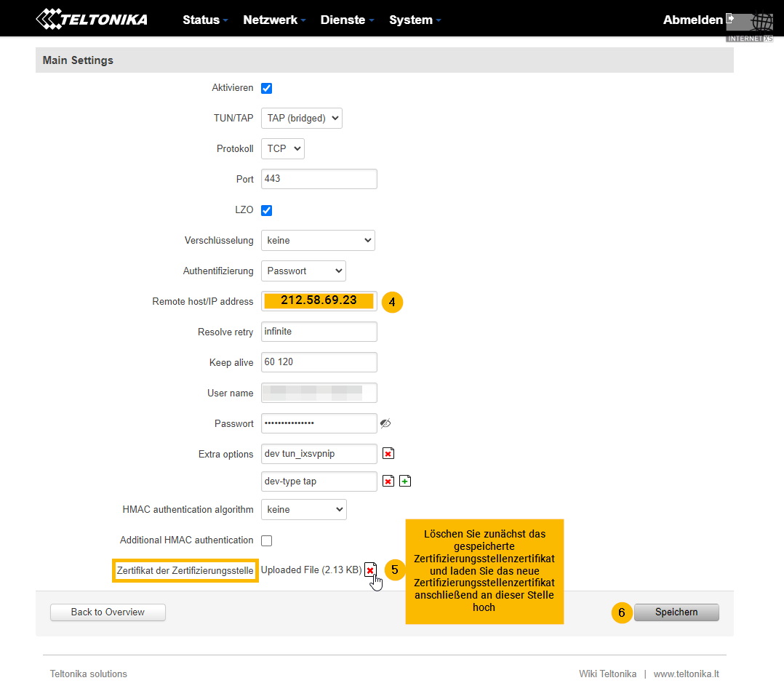Open the System menu
Screen dimensions: 784x691
pos(415,20)
